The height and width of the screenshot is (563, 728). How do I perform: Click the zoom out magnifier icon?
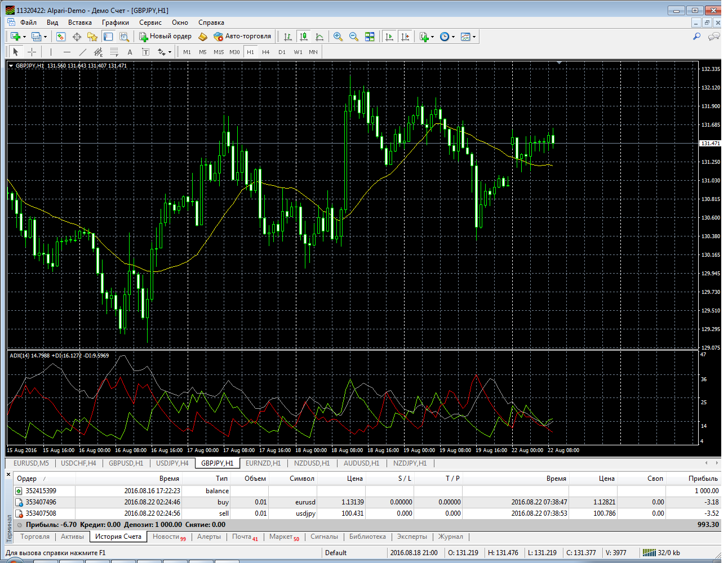pos(354,37)
